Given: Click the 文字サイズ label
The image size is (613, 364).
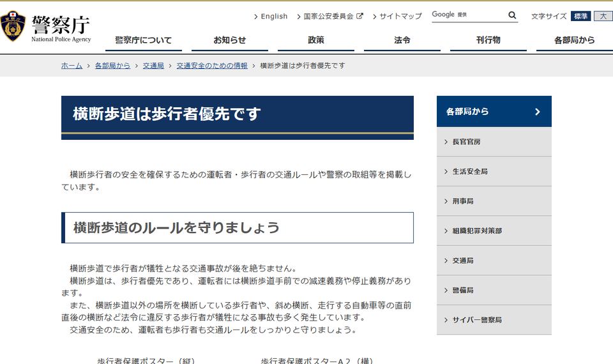Looking at the screenshot, I should [549, 17].
